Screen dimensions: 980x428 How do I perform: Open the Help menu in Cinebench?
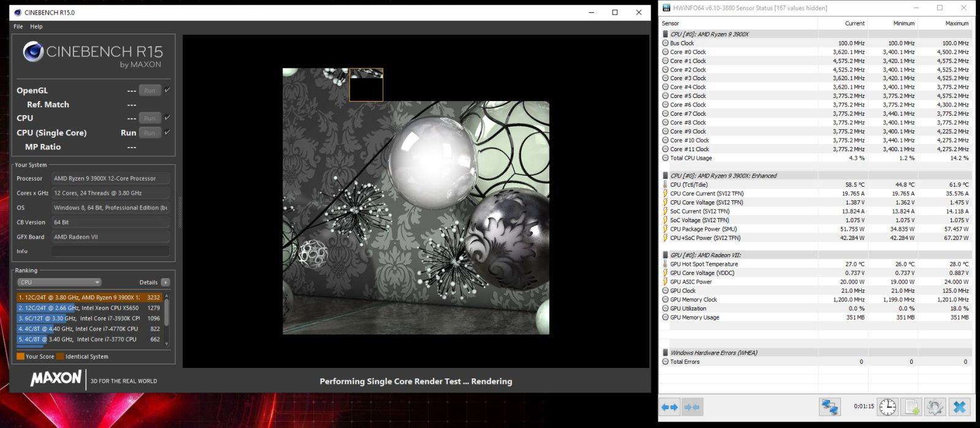[x=36, y=26]
